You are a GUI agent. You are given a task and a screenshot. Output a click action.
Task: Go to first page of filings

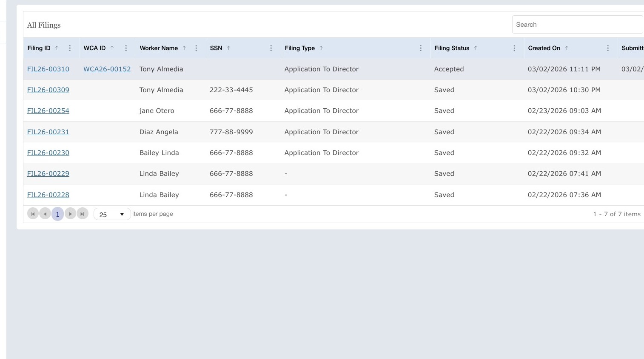pyautogui.click(x=33, y=214)
